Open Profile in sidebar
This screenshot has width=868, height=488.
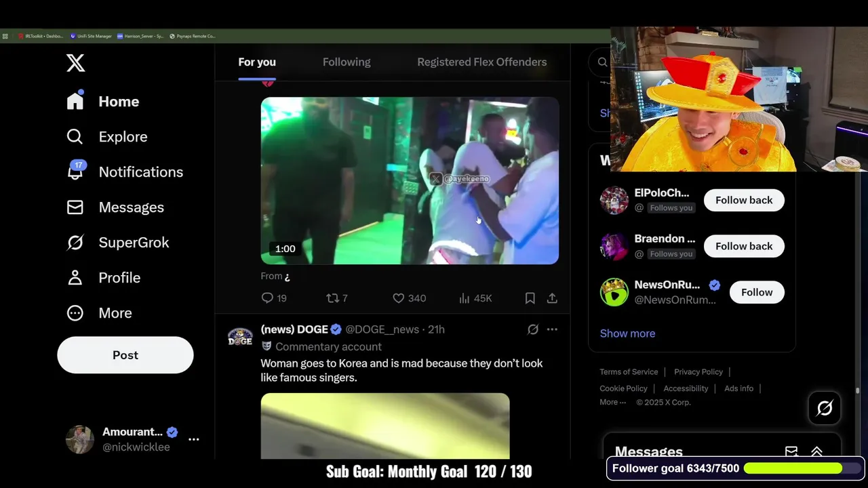[x=104, y=277]
